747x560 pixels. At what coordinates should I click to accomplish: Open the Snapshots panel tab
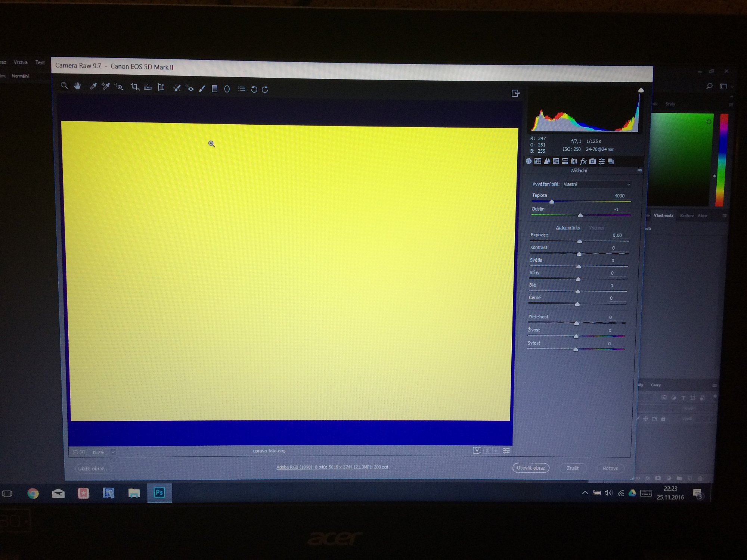(x=611, y=161)
